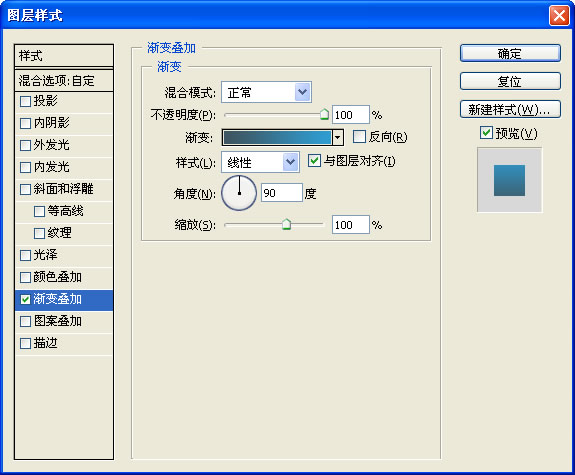Uncheck 与图层对齐(I) checkbox
Image resolution: width=575 pixels, height=475 pixels.
[314, 161]
